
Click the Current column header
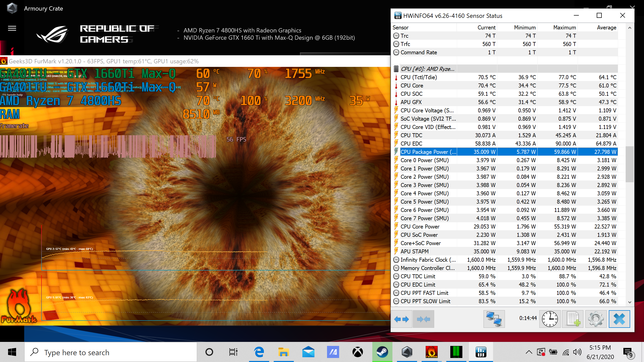click(x=477, y=27)
